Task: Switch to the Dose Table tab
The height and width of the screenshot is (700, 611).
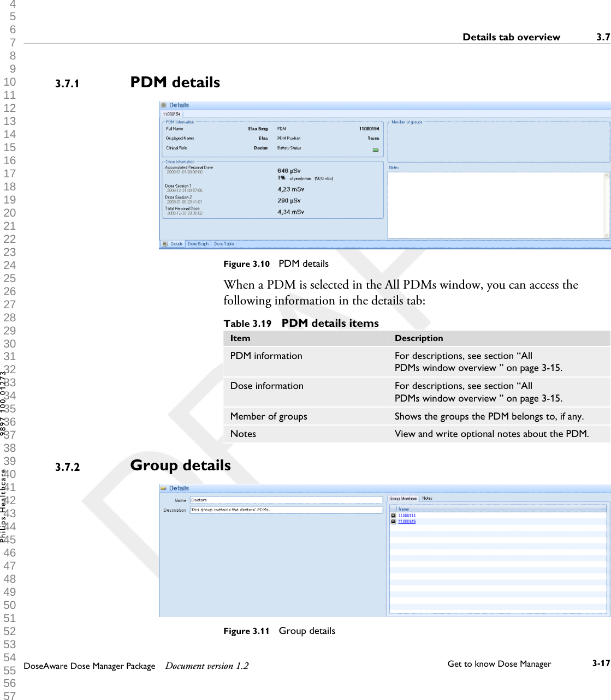Action: [224, 245]
